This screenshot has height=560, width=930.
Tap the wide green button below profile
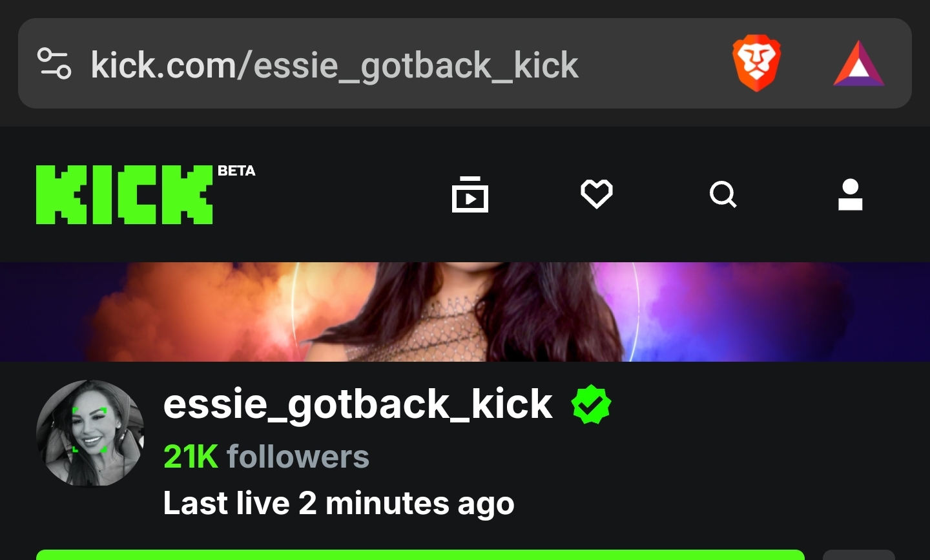tap(420, 555)
